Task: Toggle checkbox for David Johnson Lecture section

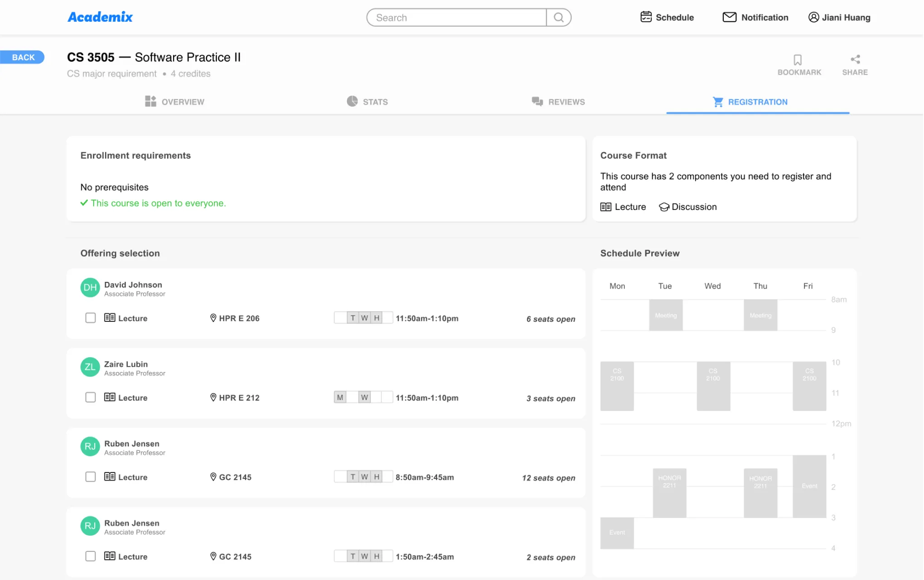Action: click(90, 318)
